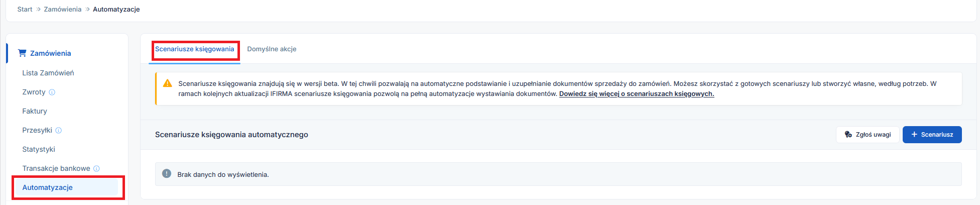Click the shopping cart icon beside Zamówienia
This screenshot has width=980, height=205.
(x=22, y=53)
